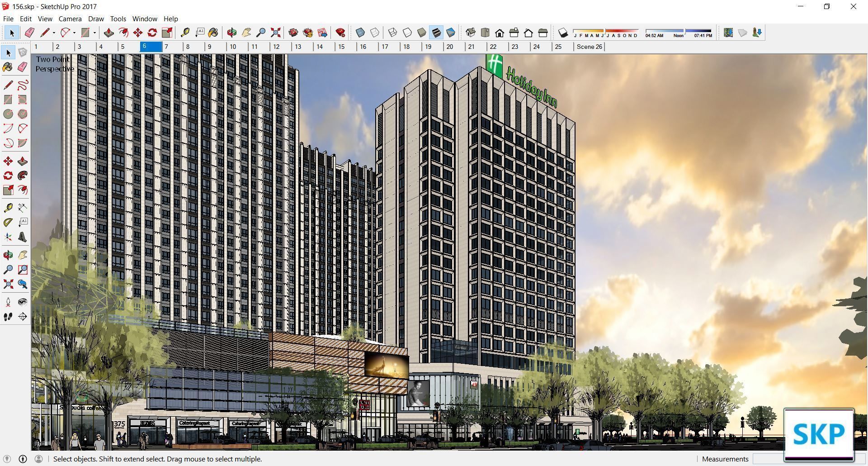Open the Window menu

pyautogui.click(x=145, y=19)
